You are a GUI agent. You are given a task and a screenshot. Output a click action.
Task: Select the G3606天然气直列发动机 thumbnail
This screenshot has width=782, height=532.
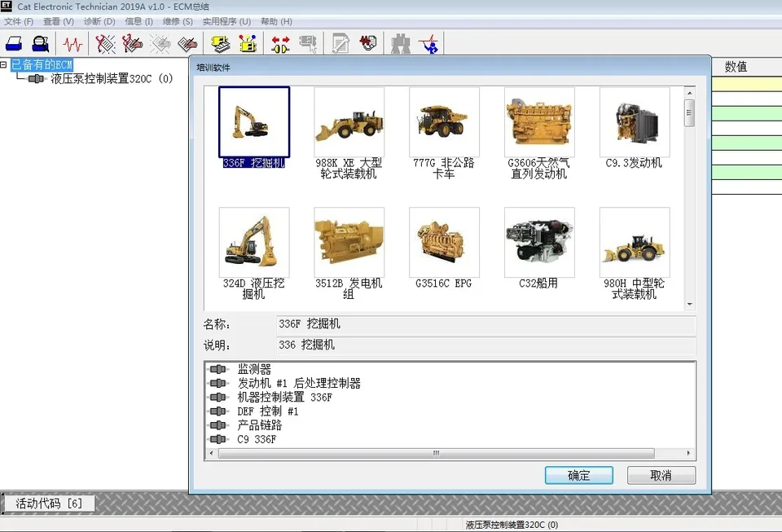[539, 122]
